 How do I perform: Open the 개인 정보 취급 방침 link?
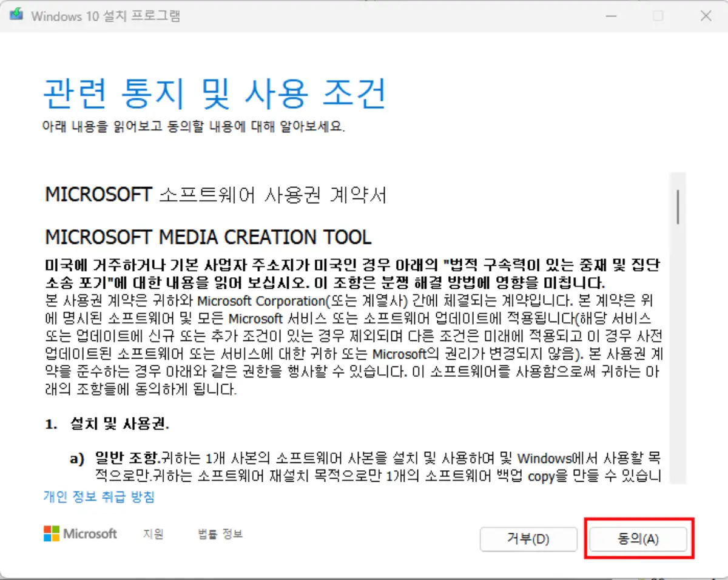pos(99,497)
